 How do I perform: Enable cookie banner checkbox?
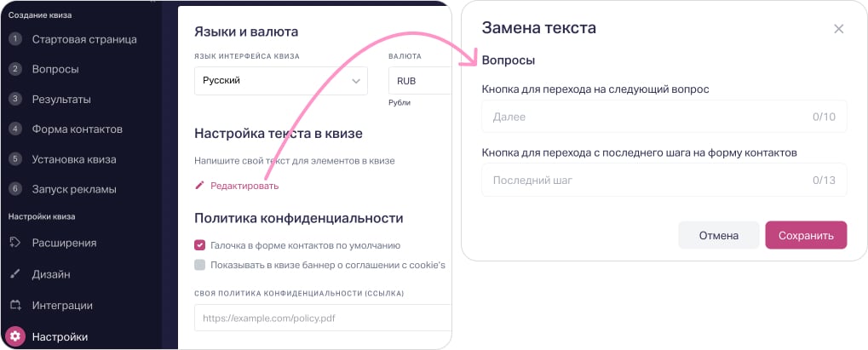coord(200,265)
